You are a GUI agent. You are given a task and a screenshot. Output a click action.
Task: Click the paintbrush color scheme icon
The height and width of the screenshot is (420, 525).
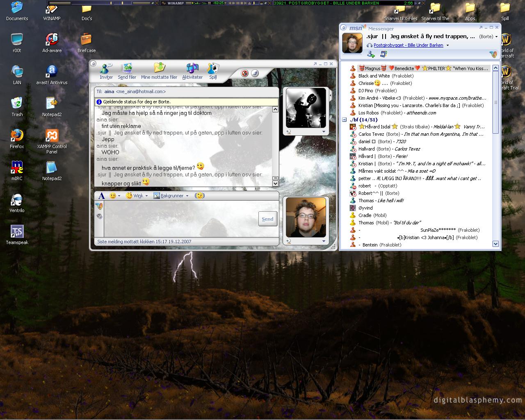255,73
